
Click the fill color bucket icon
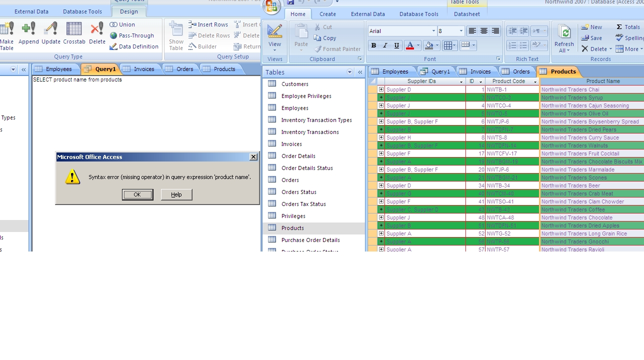(x=428, y=45)
